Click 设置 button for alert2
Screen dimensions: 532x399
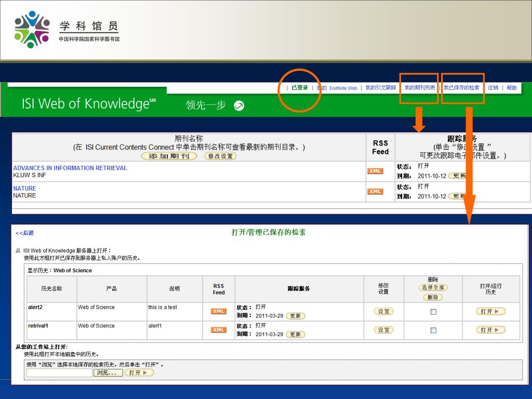383,312
